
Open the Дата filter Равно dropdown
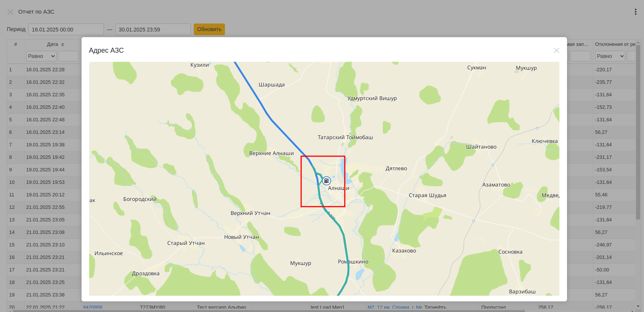coord(41,56)
